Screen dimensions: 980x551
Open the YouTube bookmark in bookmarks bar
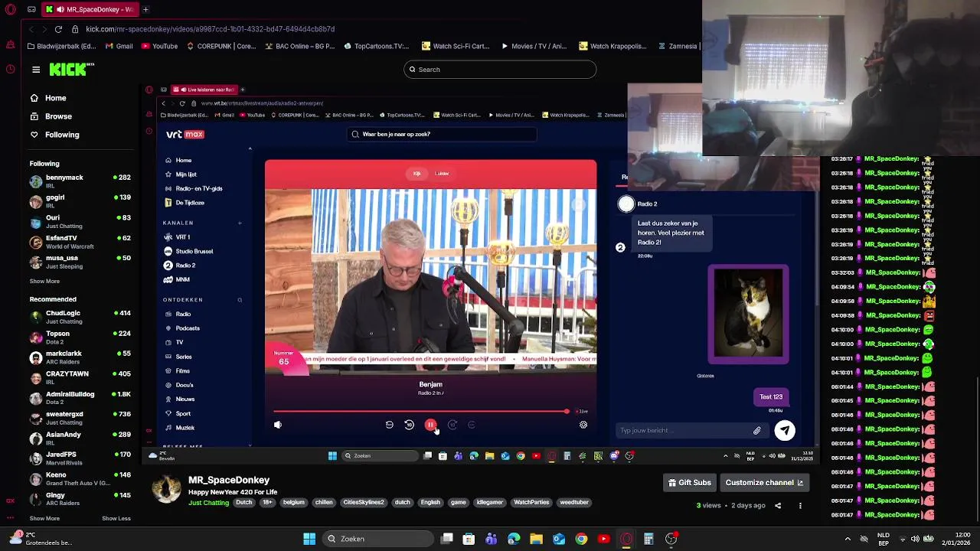[159, 46]
